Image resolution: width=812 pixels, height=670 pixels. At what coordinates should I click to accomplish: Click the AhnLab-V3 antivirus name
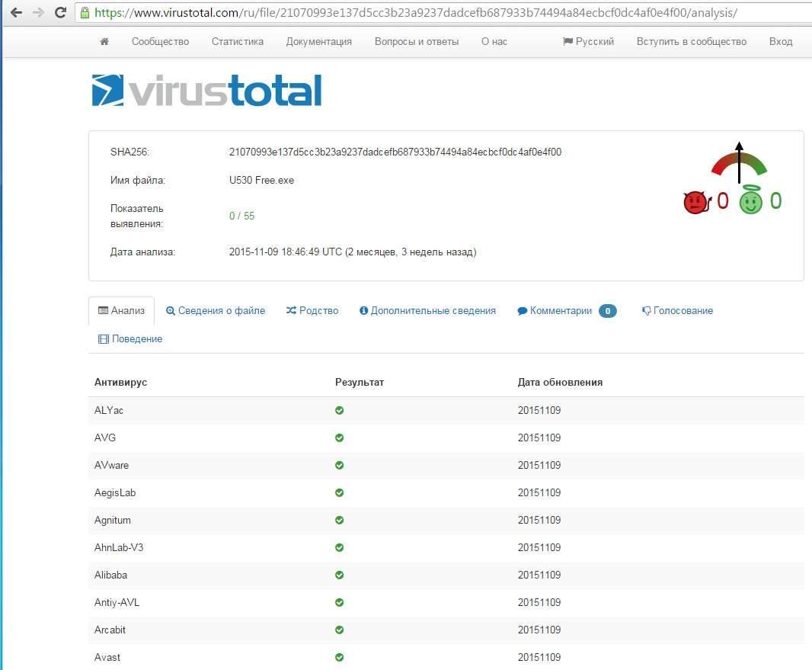tap(119, 548)
